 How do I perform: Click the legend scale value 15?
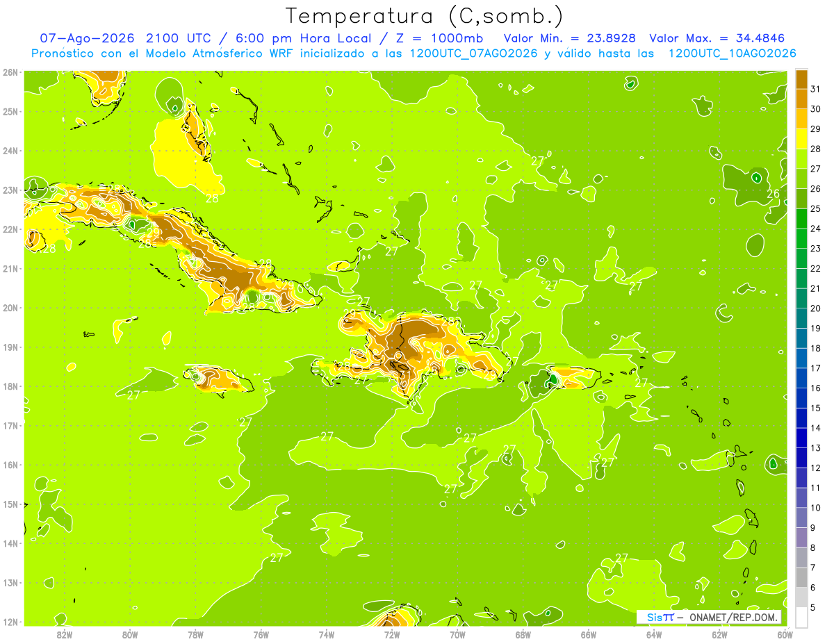click(815, 408)
